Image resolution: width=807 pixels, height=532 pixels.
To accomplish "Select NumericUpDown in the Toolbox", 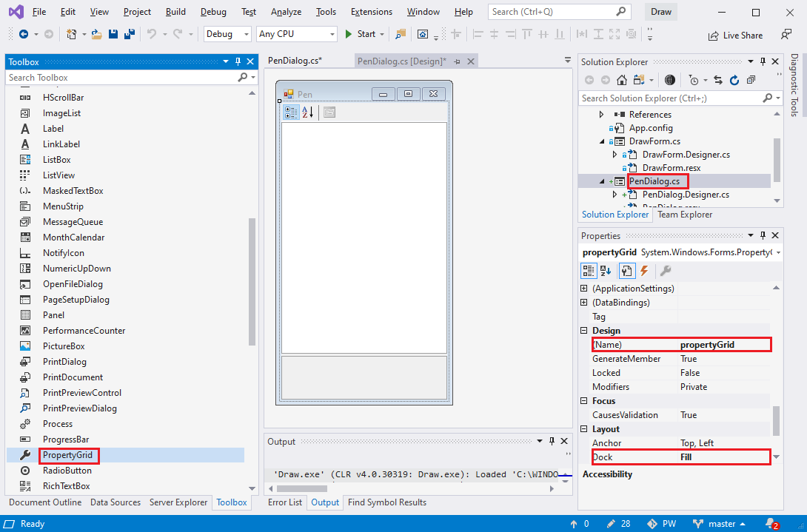I will pyautogui.click(x=77, y=268).
